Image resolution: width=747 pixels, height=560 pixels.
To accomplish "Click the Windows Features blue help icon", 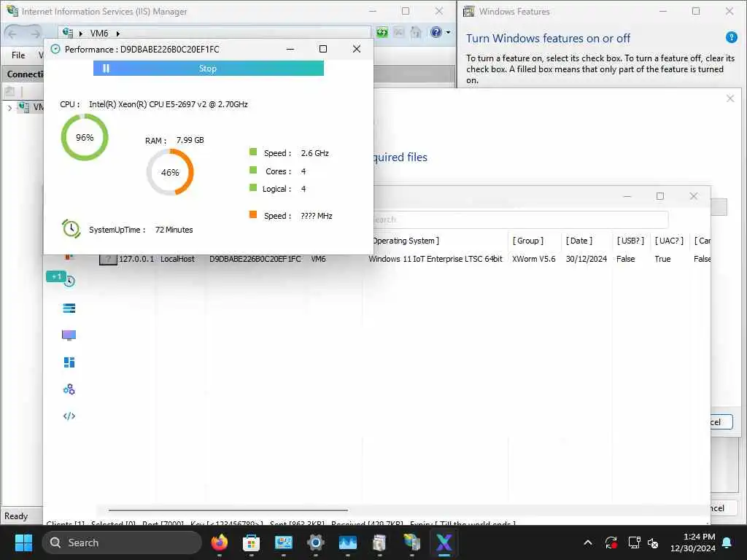I will coord(731,37).
